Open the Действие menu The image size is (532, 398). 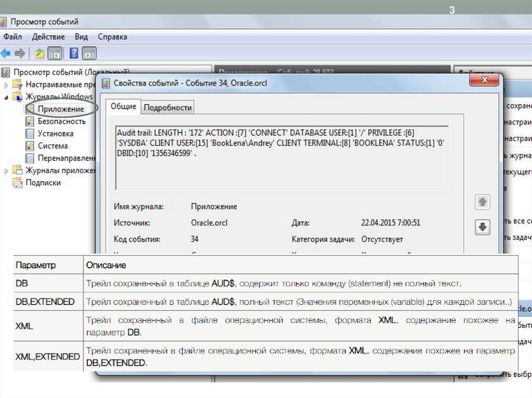[48, 37]
